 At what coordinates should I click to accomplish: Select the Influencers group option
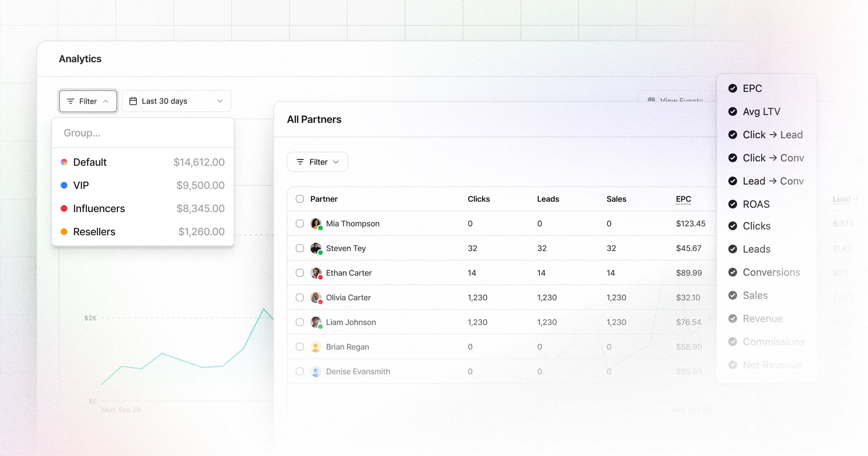[99, 208]
